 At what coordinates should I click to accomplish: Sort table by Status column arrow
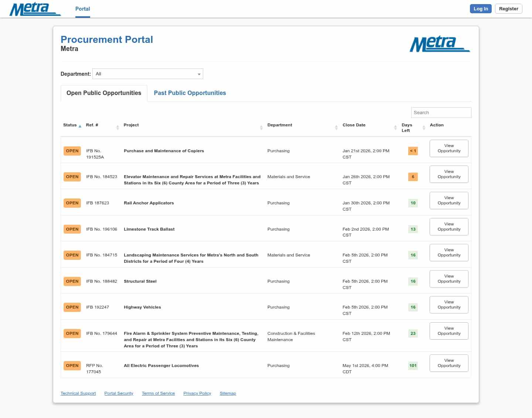coord(80,126)
